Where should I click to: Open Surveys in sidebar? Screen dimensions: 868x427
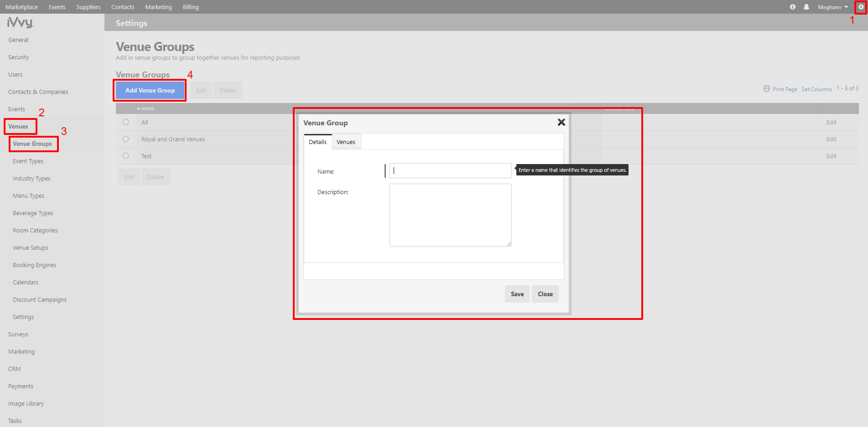[18, 334]
